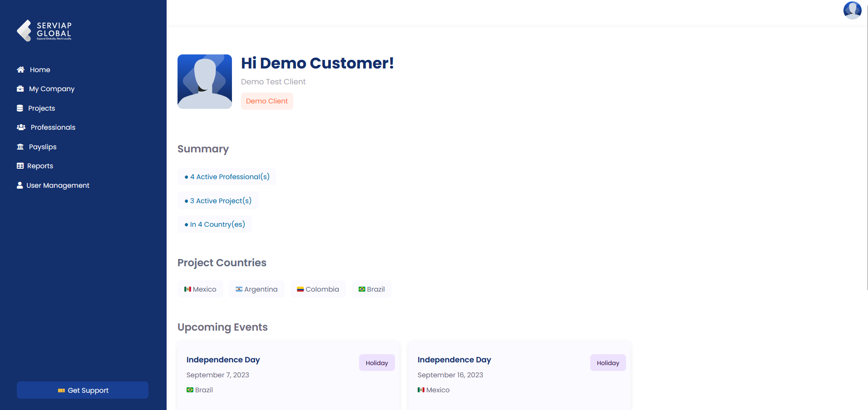Click the Brazil flag in Project Countries
The width and height of the screenshot is (868, 410).
tap(362, 289)
